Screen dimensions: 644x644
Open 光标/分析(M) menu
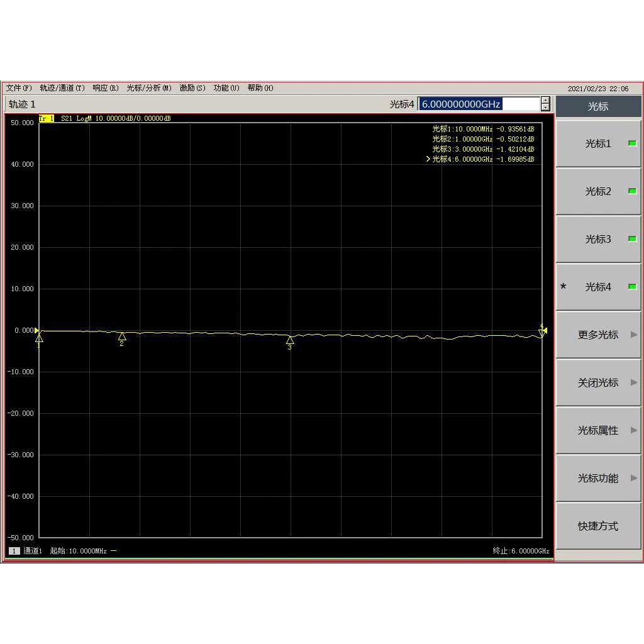point(149,88)
